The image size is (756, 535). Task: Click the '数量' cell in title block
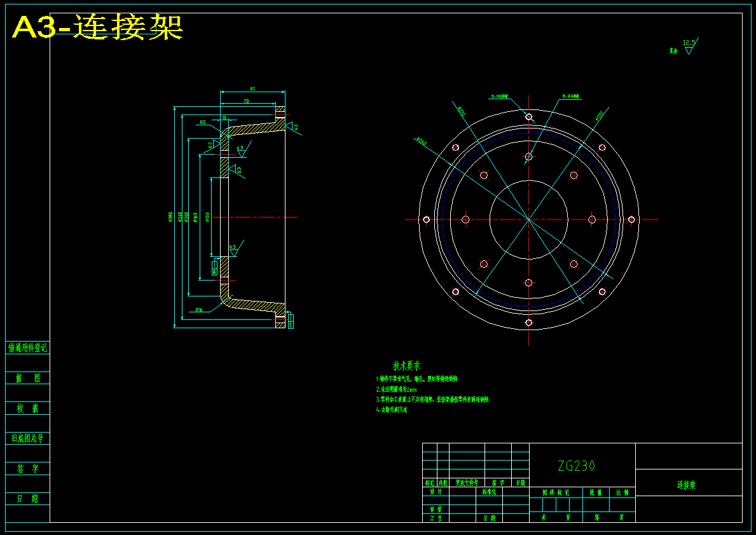(x=596, y=492)
